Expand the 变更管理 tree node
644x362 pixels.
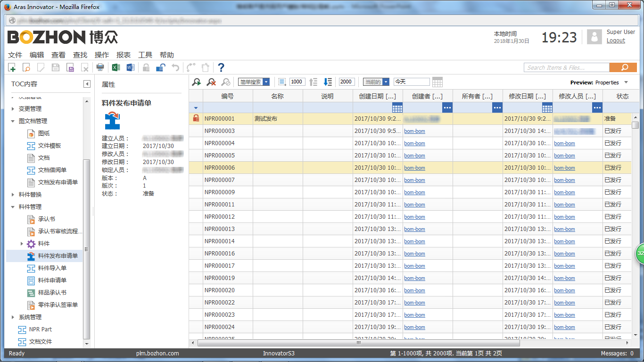[13, 109]
